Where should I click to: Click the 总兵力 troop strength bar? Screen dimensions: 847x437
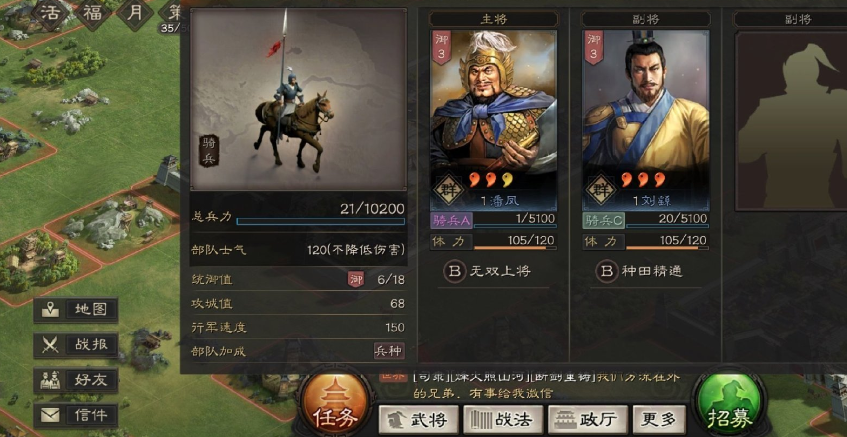pos(320,221)
